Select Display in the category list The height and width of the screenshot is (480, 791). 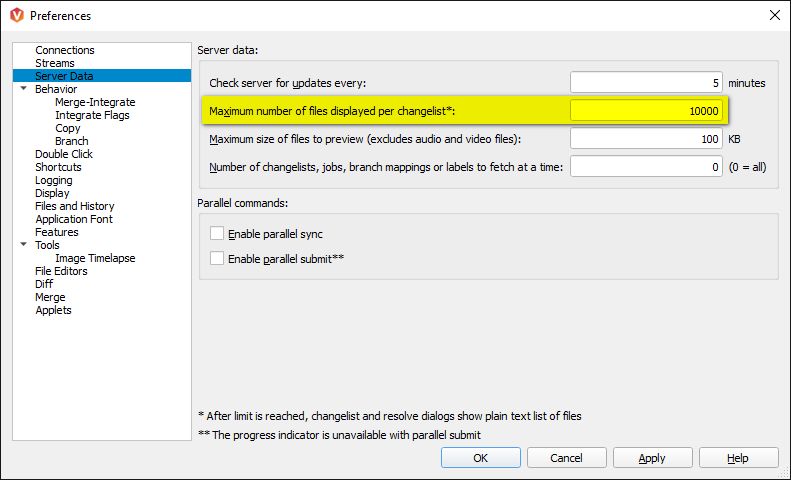(x=52, y=193)
